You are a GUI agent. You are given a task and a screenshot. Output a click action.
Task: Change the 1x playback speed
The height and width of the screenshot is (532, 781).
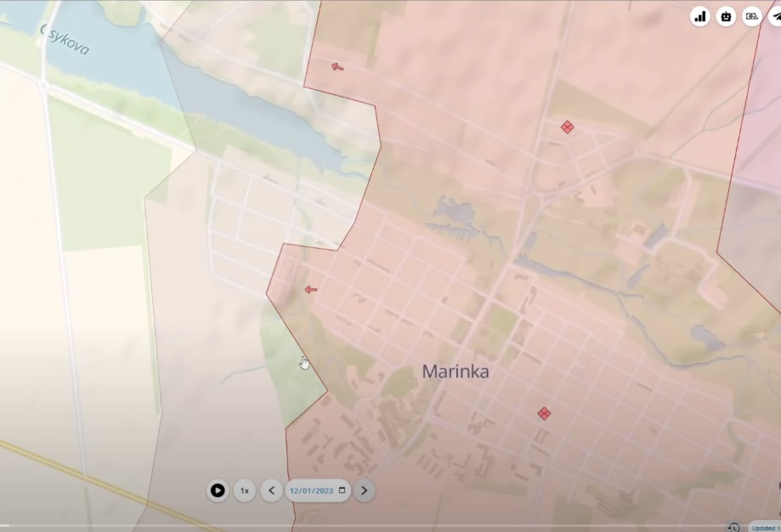(245, 490)
